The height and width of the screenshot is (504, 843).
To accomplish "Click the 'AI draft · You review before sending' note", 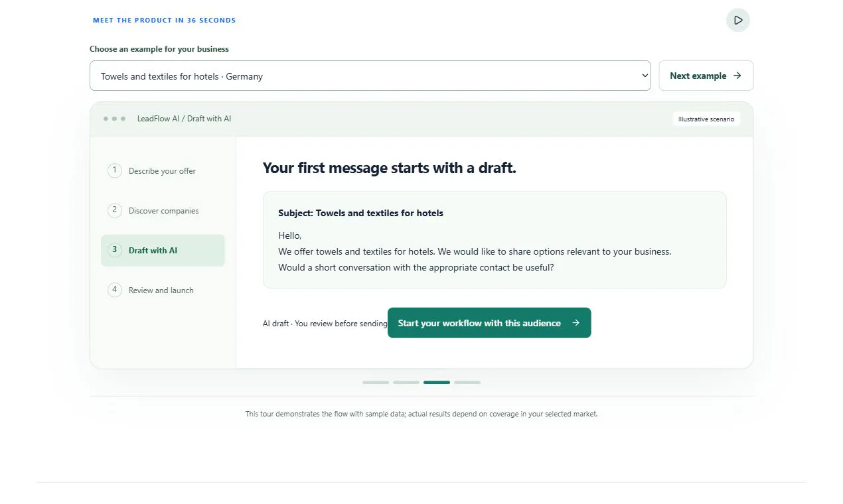I will 325,324.
